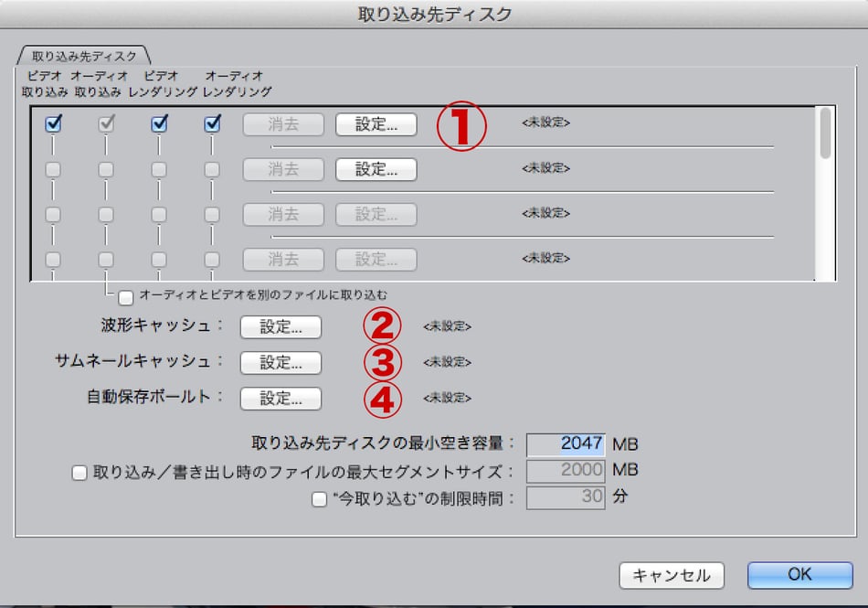Viewport: 868px width, 608px height.
Task: Uncheck ビデオレンダリング checkbox in first disk row
Action: tap(159, 124)
